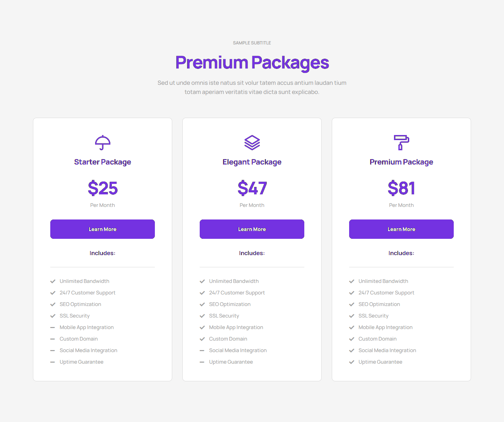Click dash icon beside Elegant's Uptime Guarantee
Screen dimensions: 504x422
click(202, 362)
